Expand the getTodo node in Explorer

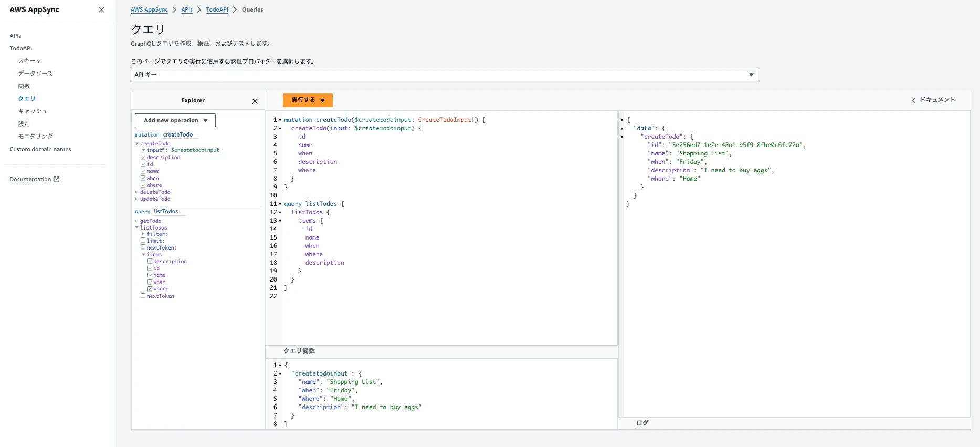[x=136, y=221]
